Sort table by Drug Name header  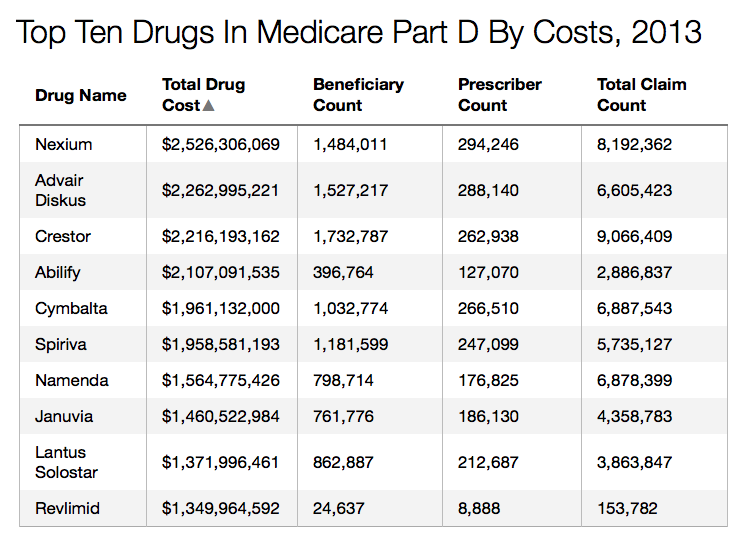click(81, 96)
